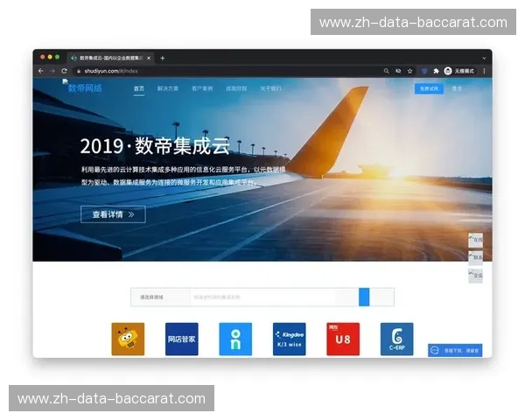Screen dimensions: 525x420
Task: Click the blue search button in the search bar
Action: pyautogui.click(x=364, y=297)
